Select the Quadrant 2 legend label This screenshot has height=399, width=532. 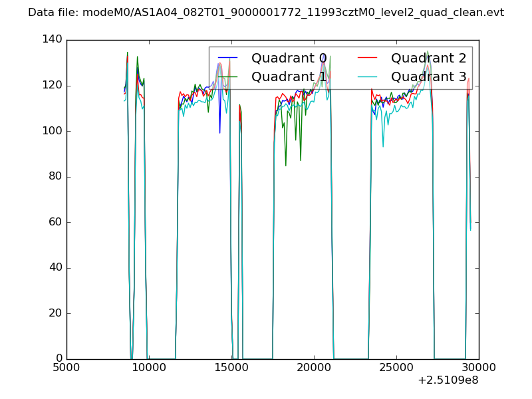tap(428, 59)
